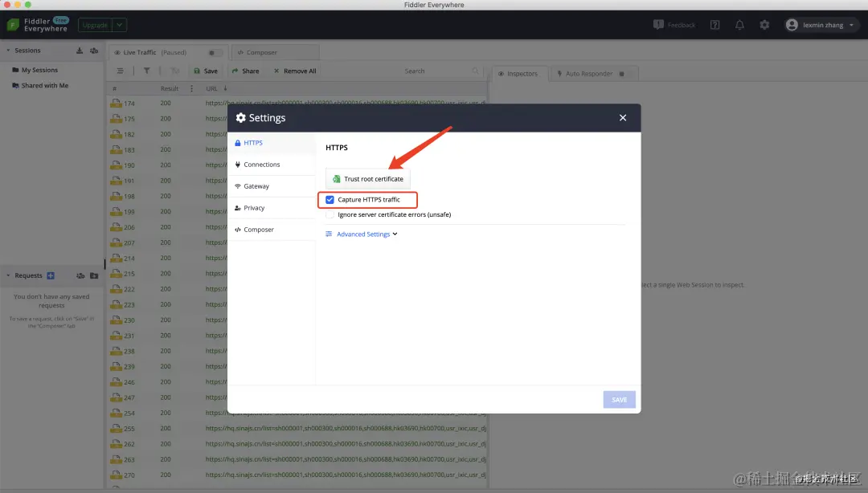Open the lexmin zhang account menu
This screenshot has width=868, height=493.
821,25
